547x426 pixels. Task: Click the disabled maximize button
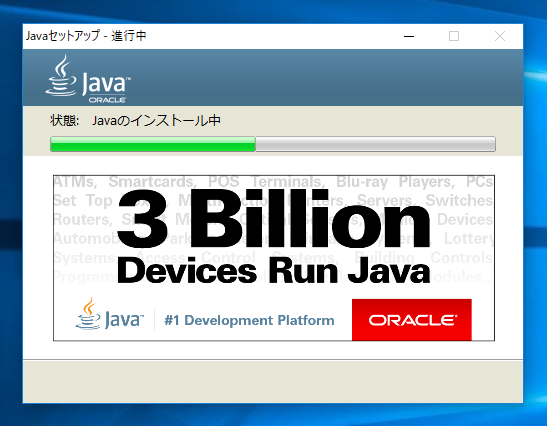[454, 36]
